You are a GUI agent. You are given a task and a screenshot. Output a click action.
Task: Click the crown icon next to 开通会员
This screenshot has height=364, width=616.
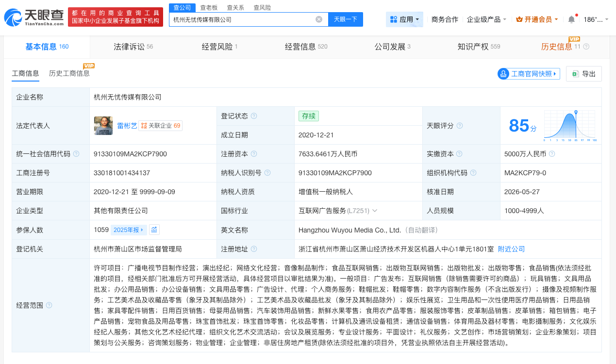coord(519,19)
